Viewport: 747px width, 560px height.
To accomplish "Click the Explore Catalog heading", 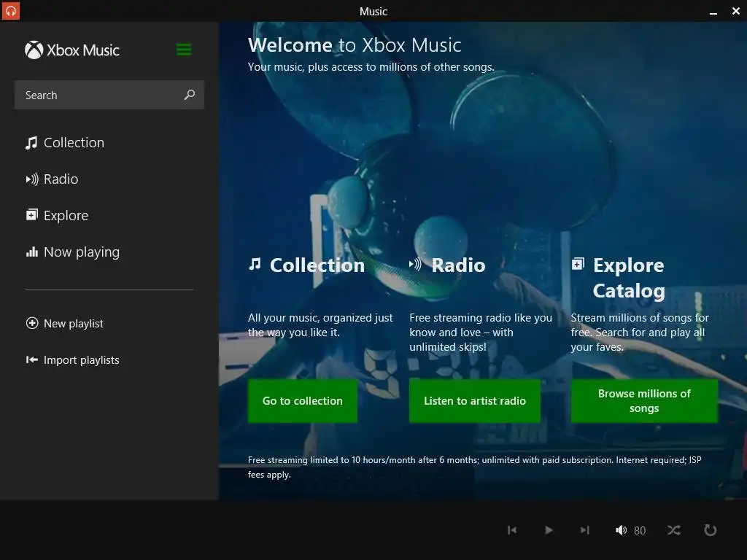I will (629, 278).
